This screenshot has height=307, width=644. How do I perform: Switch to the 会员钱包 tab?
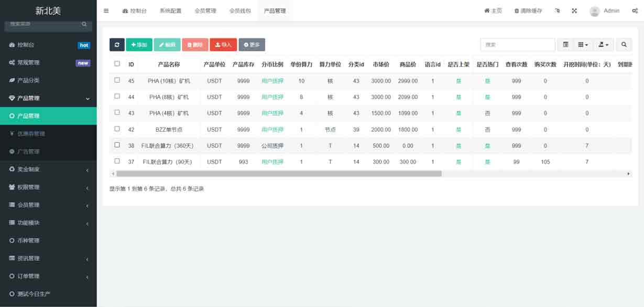240,10
